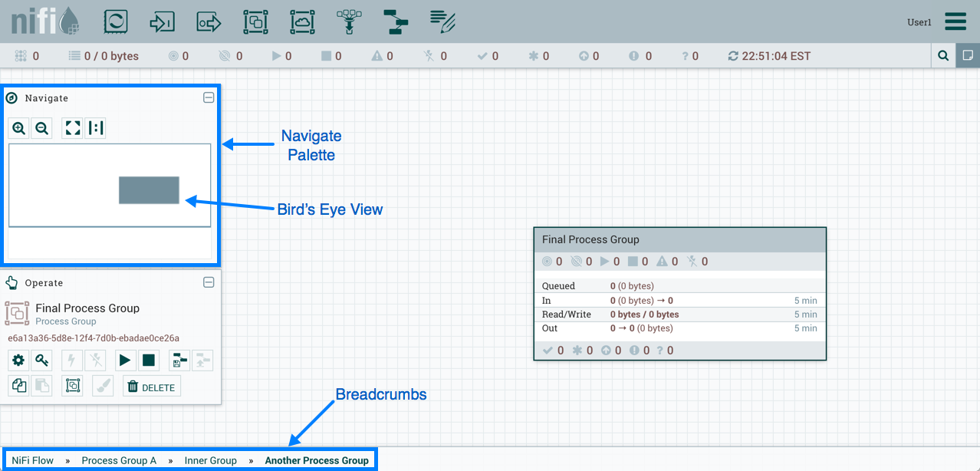Open the search magnifier in status bar
Screen dimensions: 980x471
click(943, 56)
